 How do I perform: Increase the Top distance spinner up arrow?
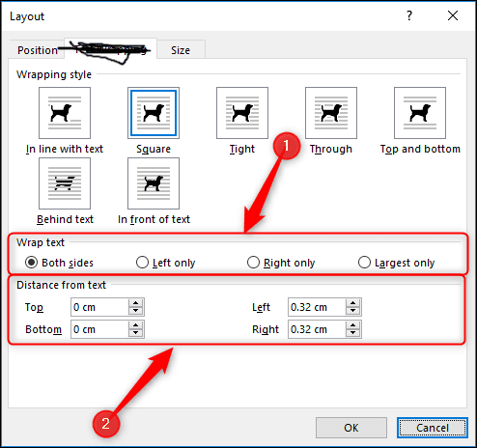click(x=136, y=303)
